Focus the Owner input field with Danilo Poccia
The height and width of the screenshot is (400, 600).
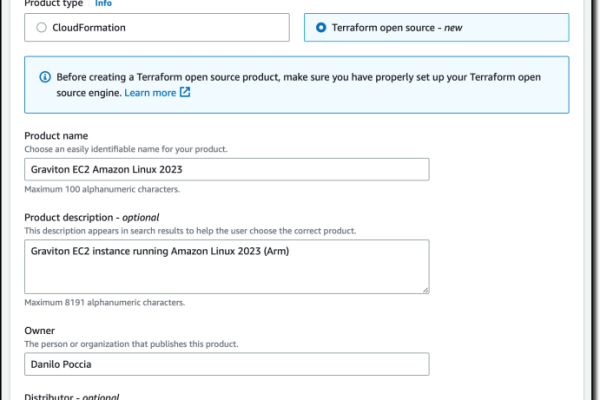point(227,364)
